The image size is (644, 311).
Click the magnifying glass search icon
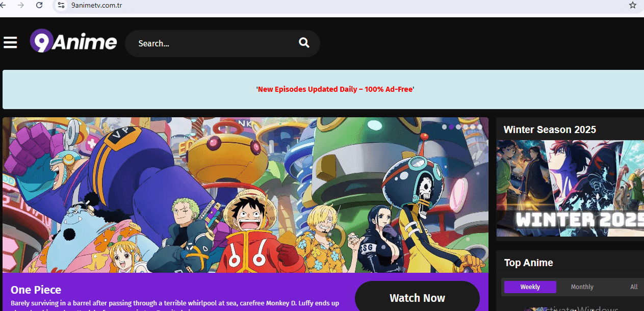click(304, 43)
